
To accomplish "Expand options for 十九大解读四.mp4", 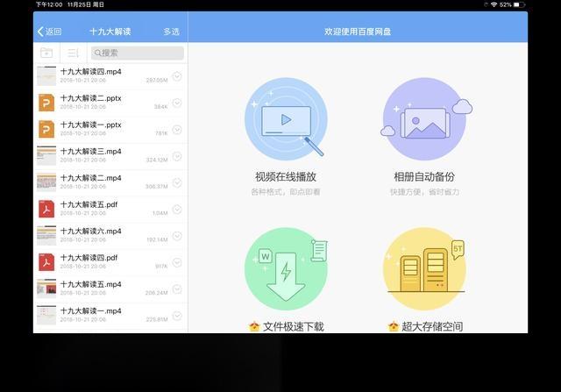I will [177, 76].
